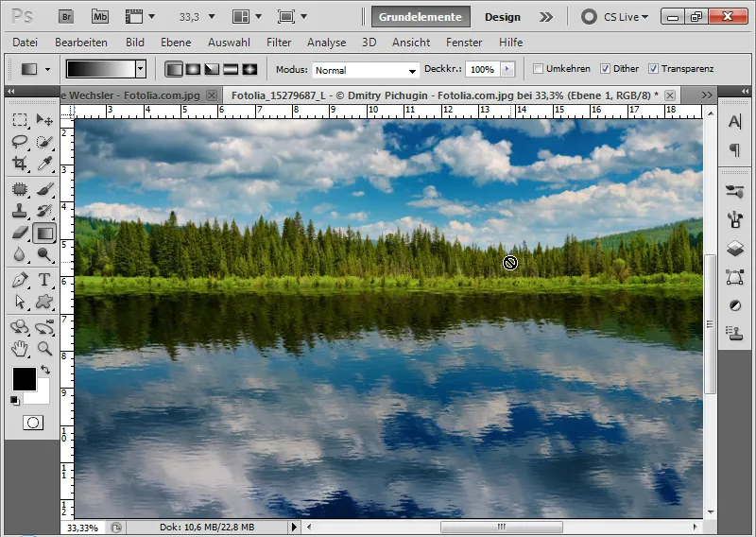756x537 pixels.
Task: Activate the Grundelemente workspace button
Action: point(421,17)
